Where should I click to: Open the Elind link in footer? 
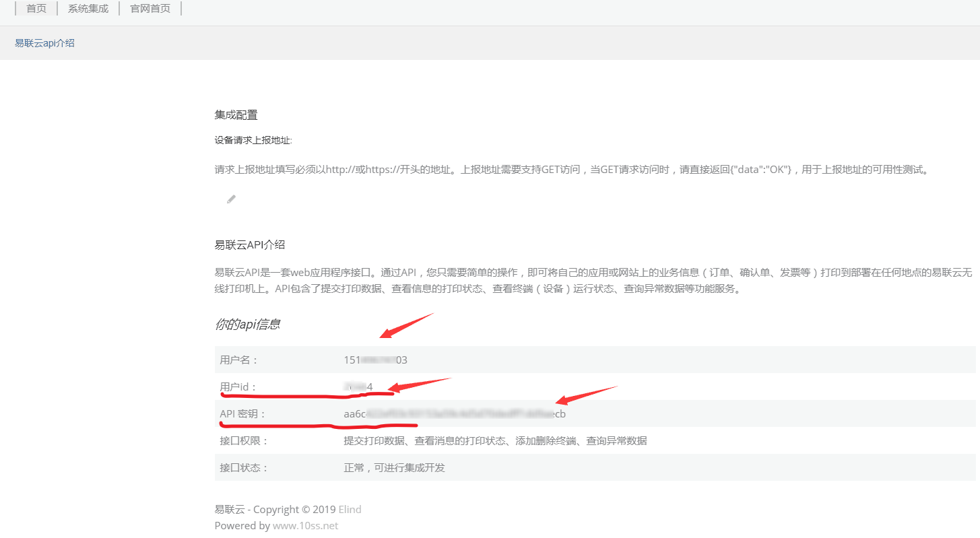[350, 509]
